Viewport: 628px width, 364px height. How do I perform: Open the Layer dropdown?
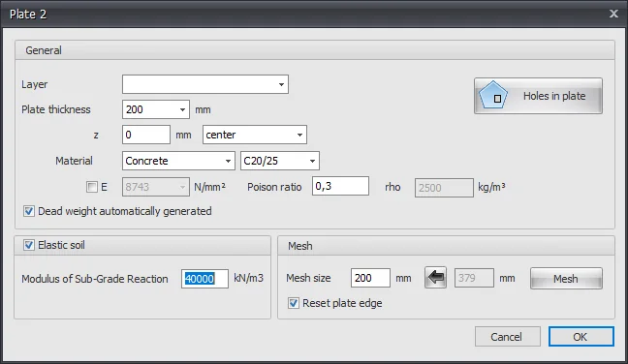pos(205,84)
